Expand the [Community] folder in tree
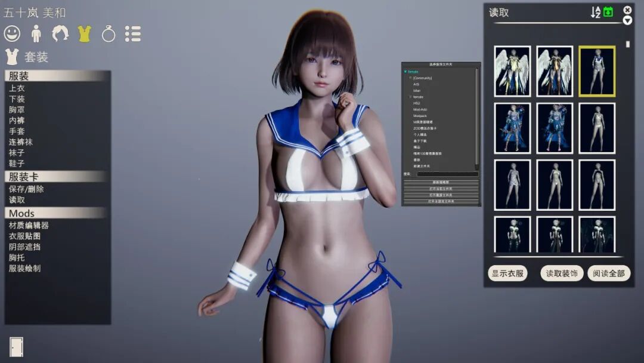Image resolution: width=644 pixels, height=363 pixels. point(410,78)
